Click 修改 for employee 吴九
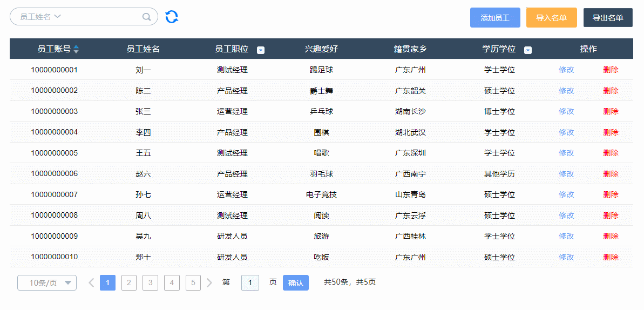The height and width of the screenshot is (310, 644). 566,237
